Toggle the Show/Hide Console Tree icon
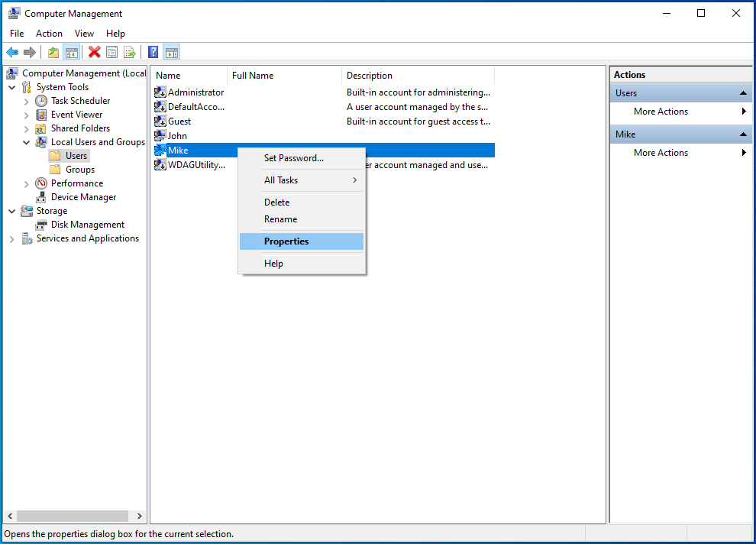The image size is (756, 544). pyautogui.click(x=71, y=52)
